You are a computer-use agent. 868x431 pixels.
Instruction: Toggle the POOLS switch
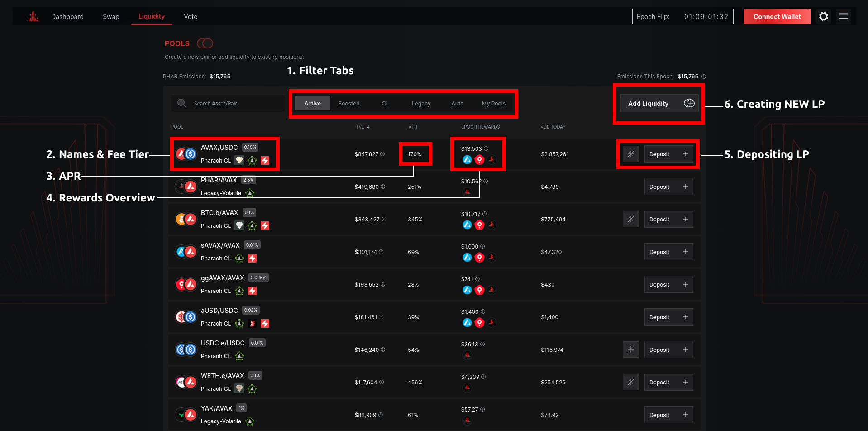pyautogui.click(x=205, y=43)
